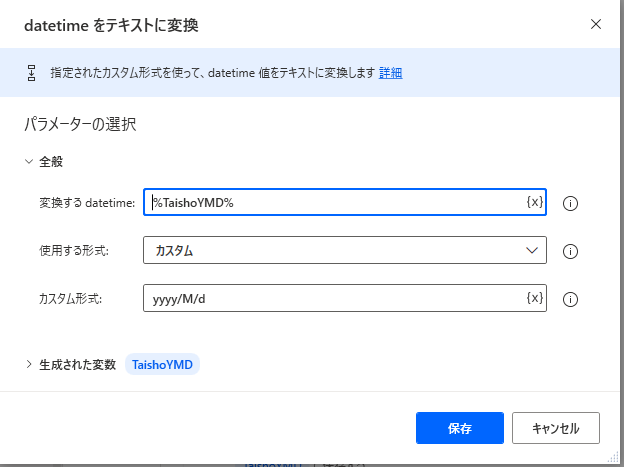
Task: Click the down arrow in the 使用する形式 combo box
Action: pyautogui.click(x=532, y=251)
